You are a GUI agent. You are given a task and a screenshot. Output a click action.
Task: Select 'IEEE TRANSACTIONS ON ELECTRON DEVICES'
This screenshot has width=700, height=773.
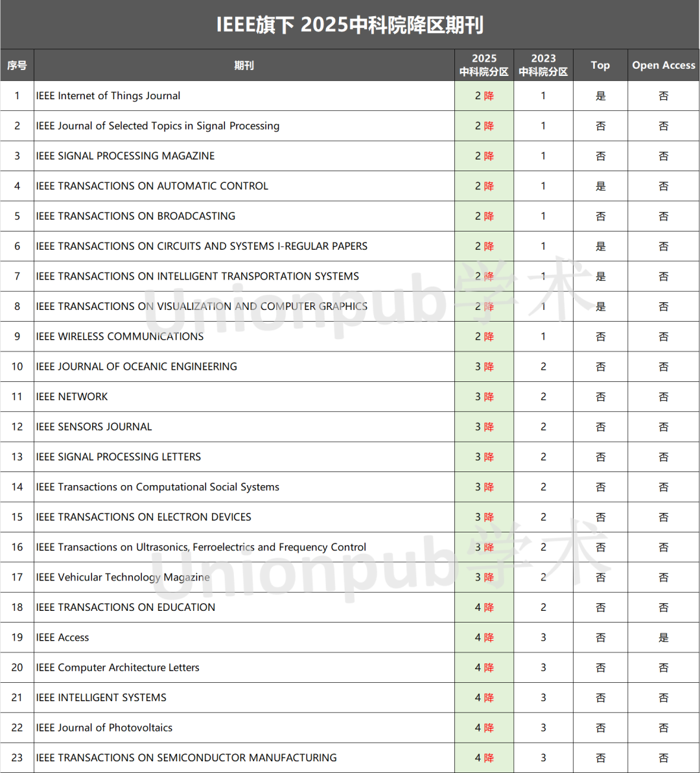point(143,517)
